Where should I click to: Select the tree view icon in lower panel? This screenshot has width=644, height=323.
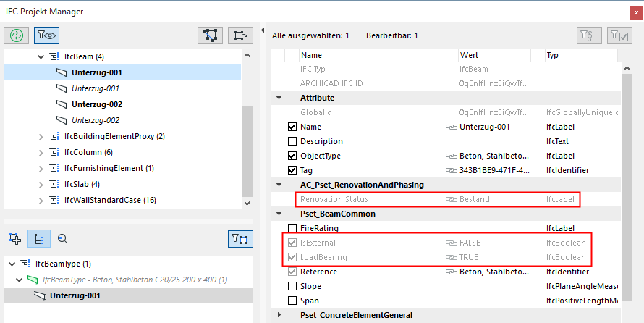point(38,238)
